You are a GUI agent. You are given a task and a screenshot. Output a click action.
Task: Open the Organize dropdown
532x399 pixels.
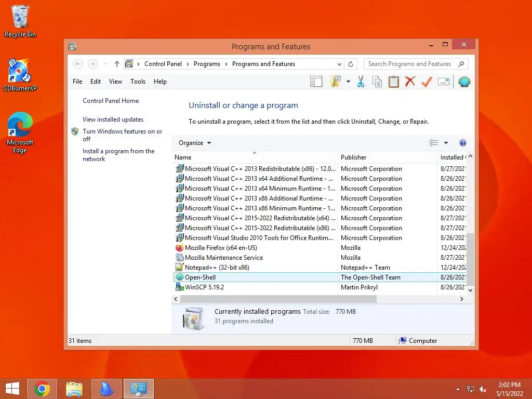[195, 143]
